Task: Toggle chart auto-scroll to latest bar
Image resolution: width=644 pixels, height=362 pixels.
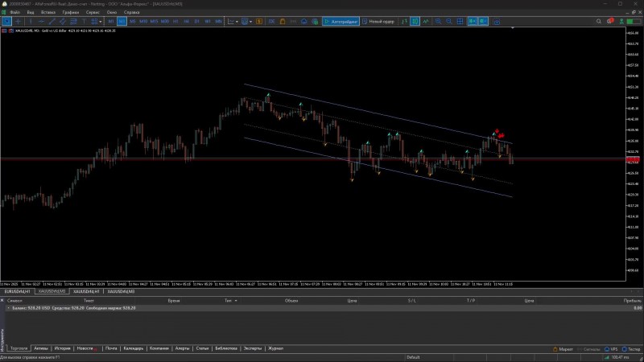Action: [473, 22]
